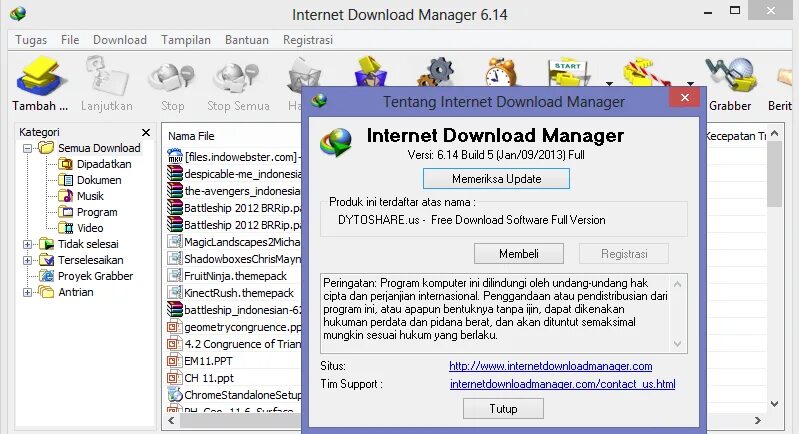
Task: Open the Start queue dropdown arrow
Action: pos(609,83)
